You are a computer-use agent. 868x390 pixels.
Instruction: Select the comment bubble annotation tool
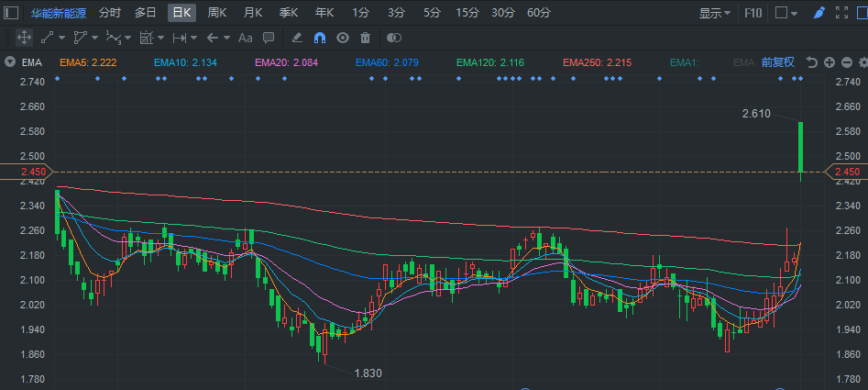(269, 38)
